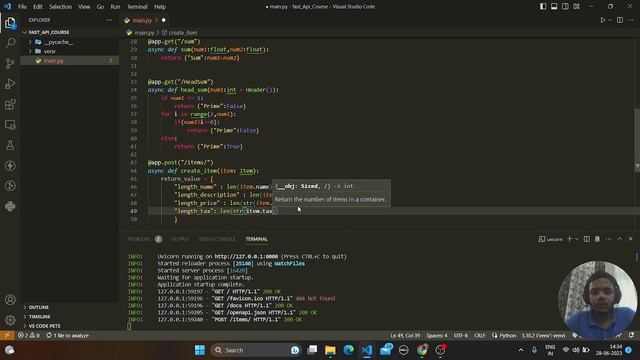Change file encoding UTF-8

[x=461, y=336]
